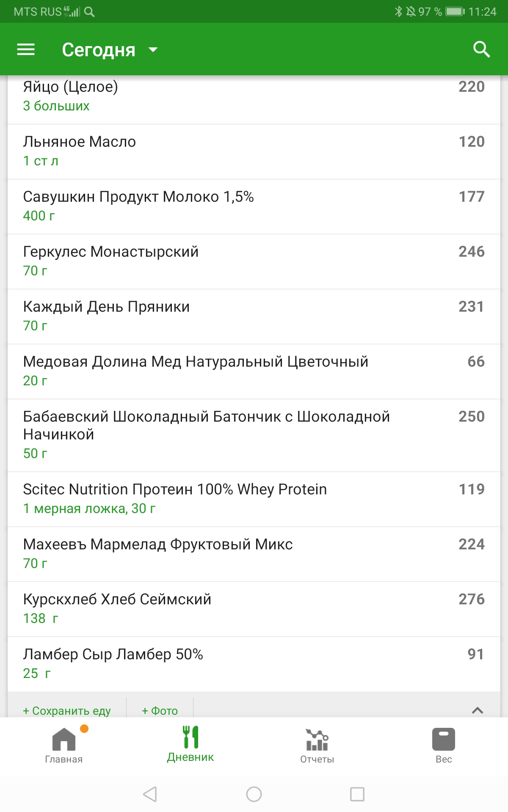Tap the + Сохранить еду link
Viewport: 508px width, 812px height.
point(67,710)
